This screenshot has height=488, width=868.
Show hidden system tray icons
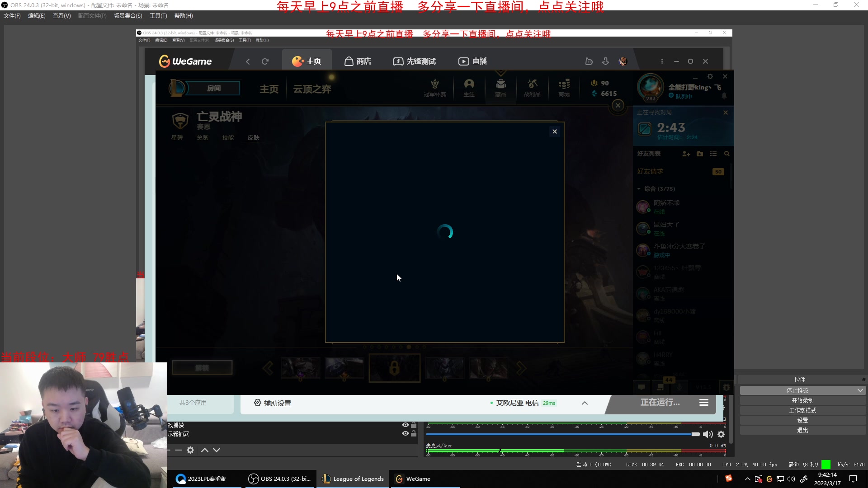[x=747, y=479]
